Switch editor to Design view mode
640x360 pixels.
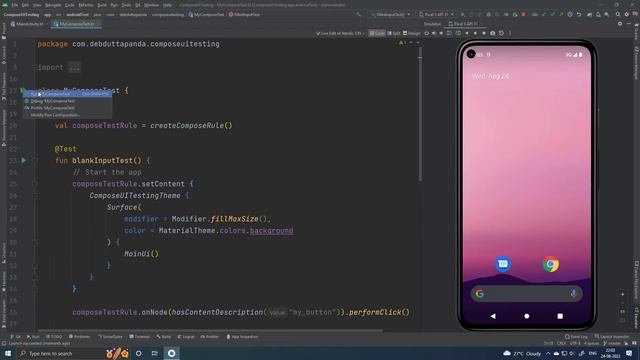[x=411, y=33]
